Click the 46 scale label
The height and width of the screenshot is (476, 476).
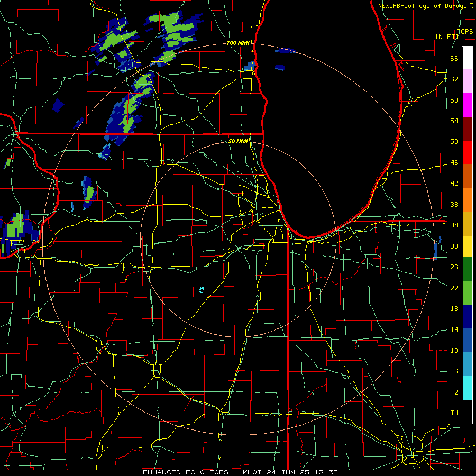[x=454, y=163]
